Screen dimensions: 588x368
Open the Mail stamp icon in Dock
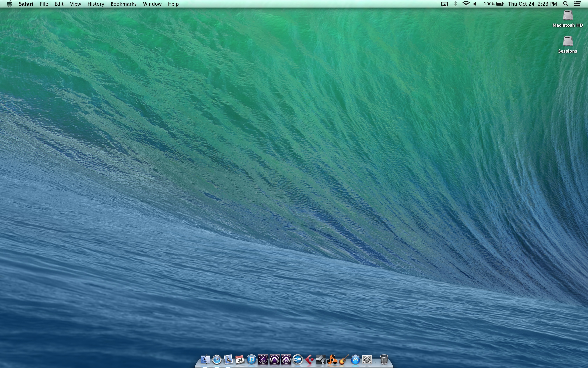[x=228, y=359]
